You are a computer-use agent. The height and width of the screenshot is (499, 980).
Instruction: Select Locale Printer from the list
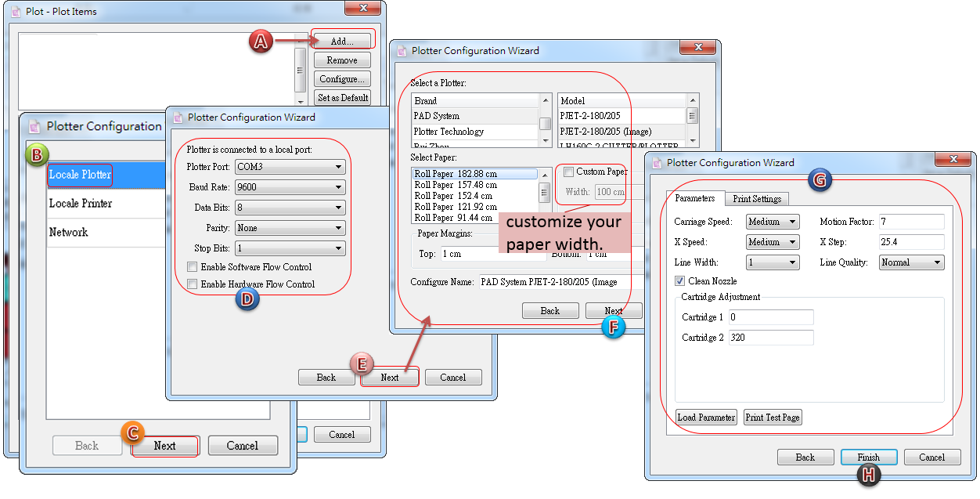point(81,204)
